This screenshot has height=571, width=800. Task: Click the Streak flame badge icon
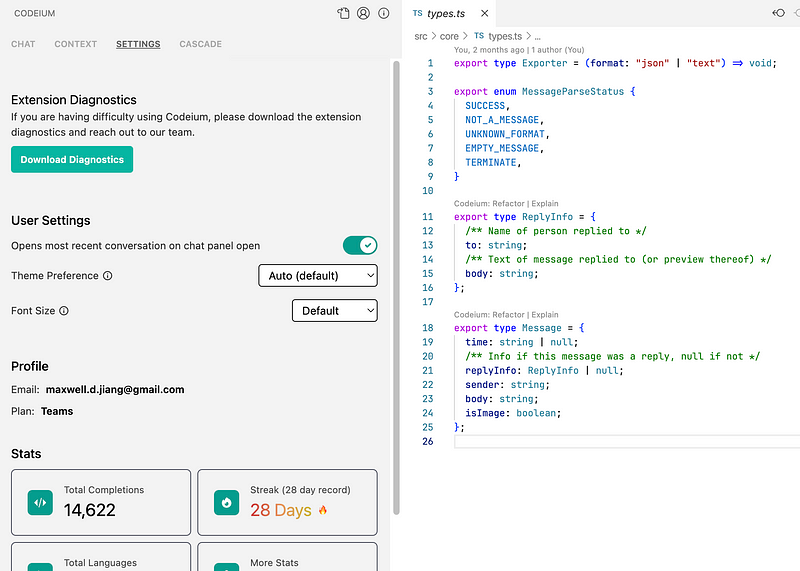click(x=227, y=503)
